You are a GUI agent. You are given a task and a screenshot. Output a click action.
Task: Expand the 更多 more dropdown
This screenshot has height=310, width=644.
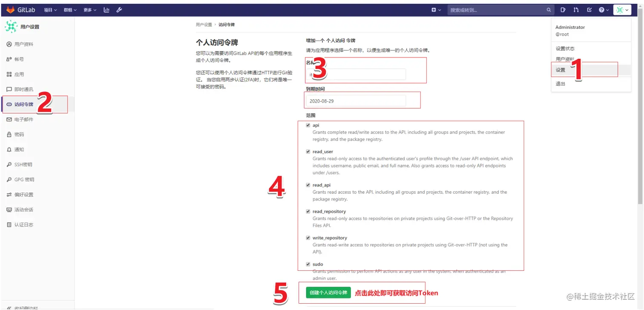90,10
